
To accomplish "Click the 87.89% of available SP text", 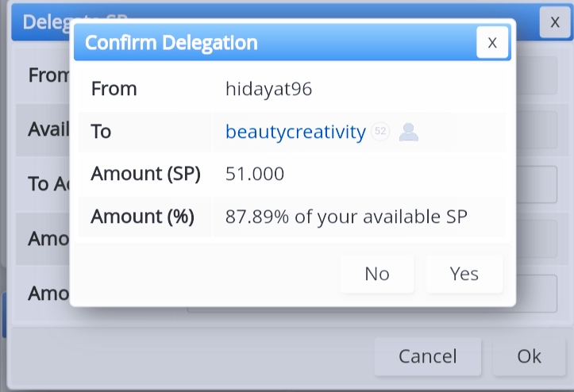I will pos(346,217).
